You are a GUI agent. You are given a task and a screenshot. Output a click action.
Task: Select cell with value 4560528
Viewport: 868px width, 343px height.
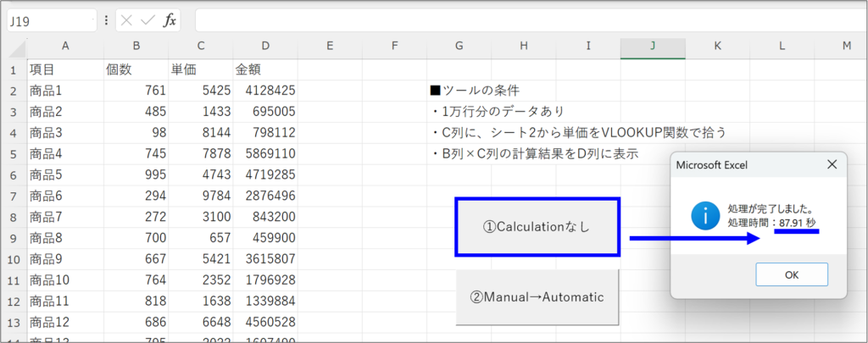[x=265, y=323]
